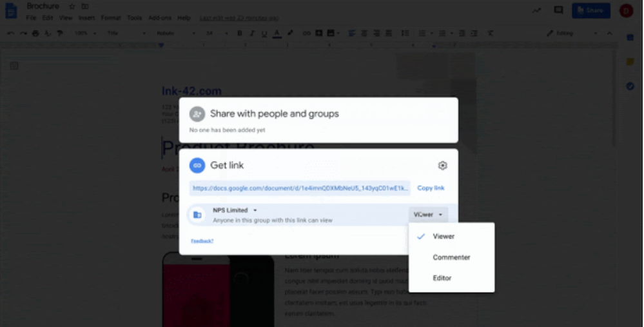This screenshot has width=644, height=327.
Task: Select Editor from the role menu
Action: (451, 278)
